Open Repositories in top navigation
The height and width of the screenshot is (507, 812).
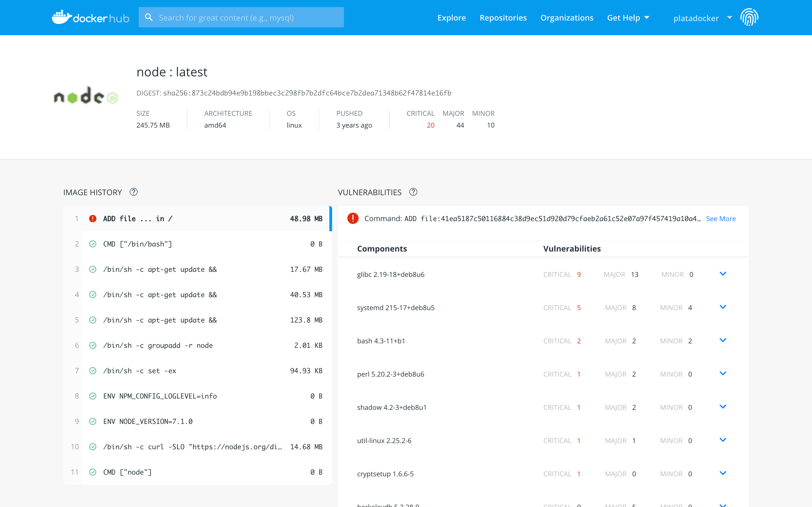click(503, 18)
